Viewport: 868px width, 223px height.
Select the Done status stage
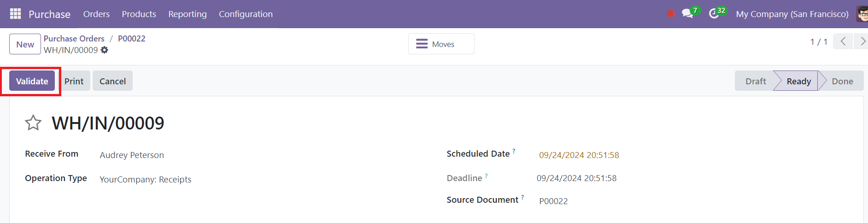click(842, 81)
